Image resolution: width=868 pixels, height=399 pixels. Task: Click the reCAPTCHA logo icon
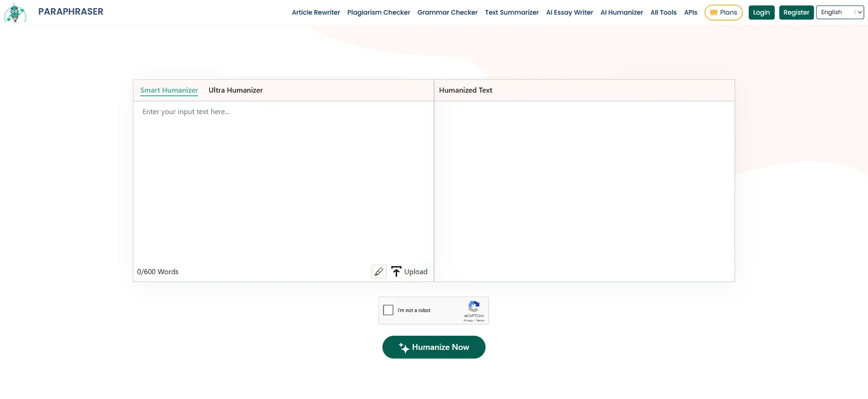(x=474, y=307)
